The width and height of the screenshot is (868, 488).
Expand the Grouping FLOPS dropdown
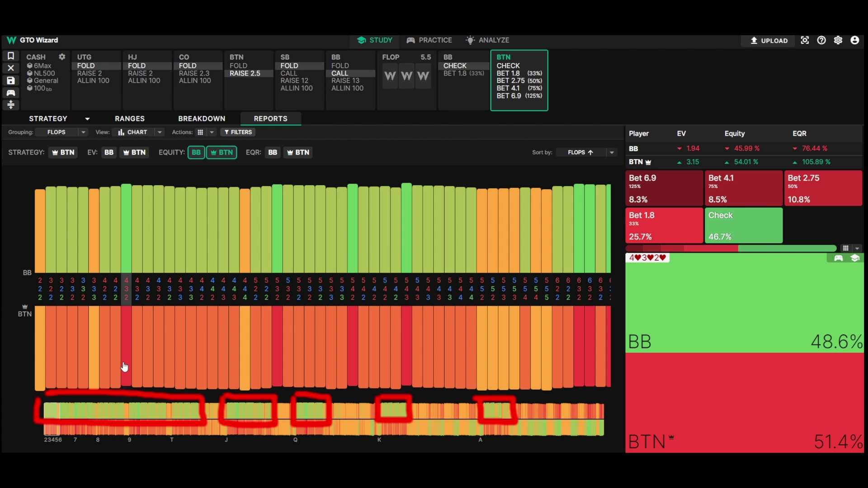[83, 132]
